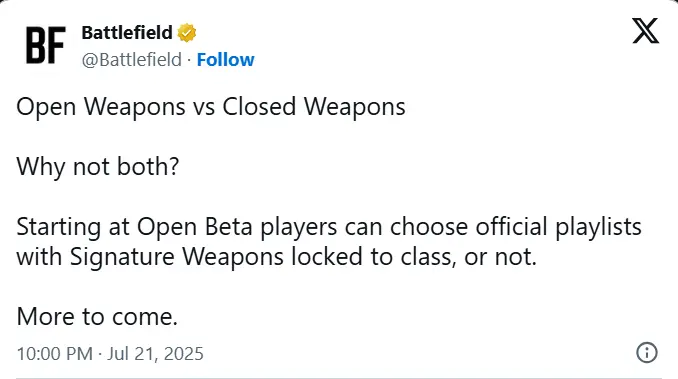Click the phrase "Closed Weapons" in headline

coord(314,107)
